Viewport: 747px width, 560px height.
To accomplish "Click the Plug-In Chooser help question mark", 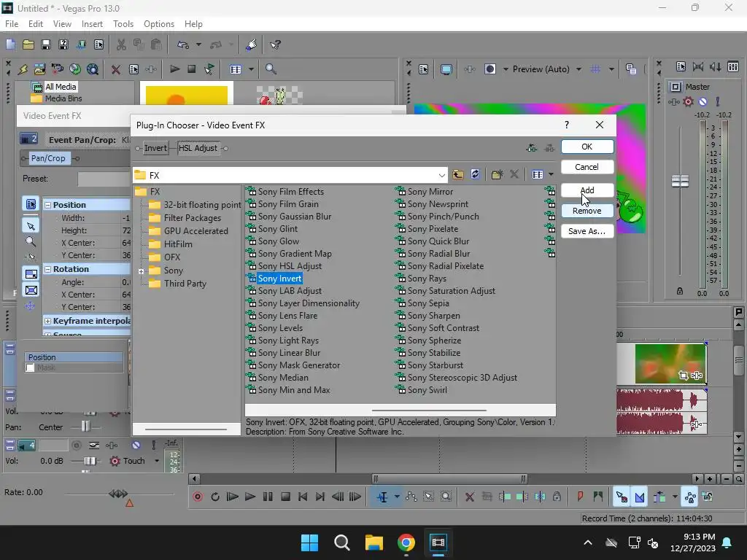I will (566, 125).
